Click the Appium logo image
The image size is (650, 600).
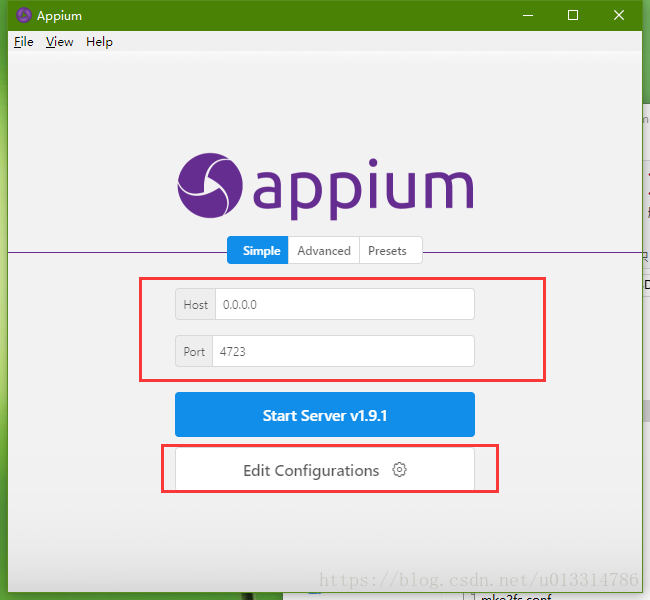point(326,186)
